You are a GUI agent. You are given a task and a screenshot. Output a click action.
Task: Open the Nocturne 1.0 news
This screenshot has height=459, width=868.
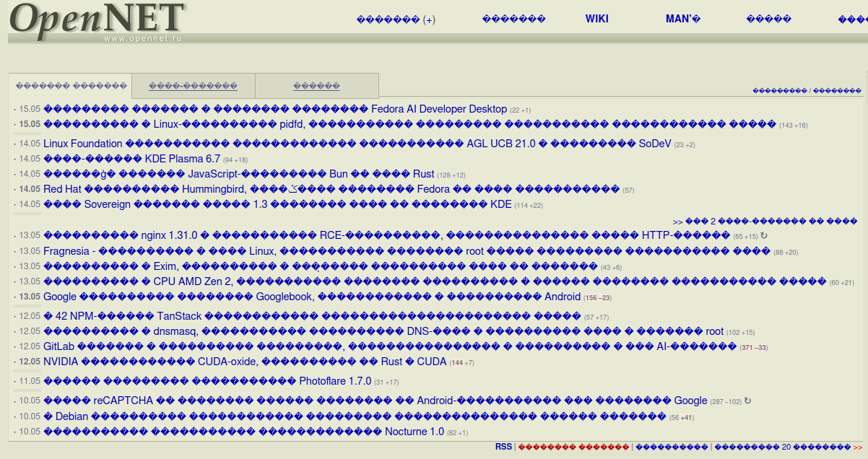tap(244, 432)
